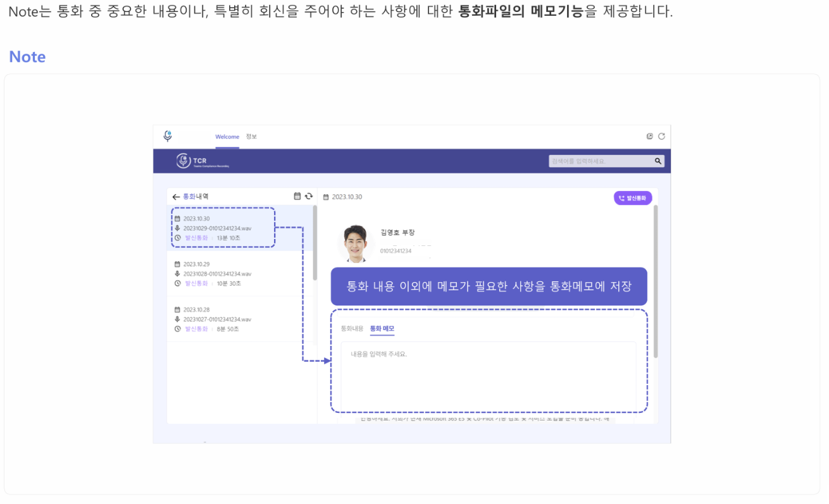Select the 통화 메모 tab

382,329
